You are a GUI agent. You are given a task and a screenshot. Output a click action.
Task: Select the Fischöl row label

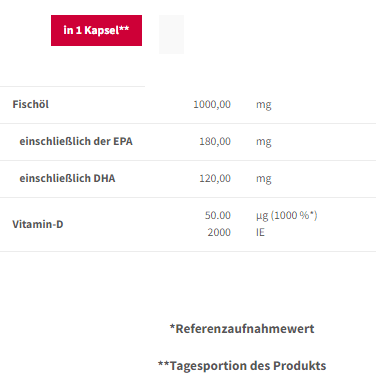[x=31, y=104]
